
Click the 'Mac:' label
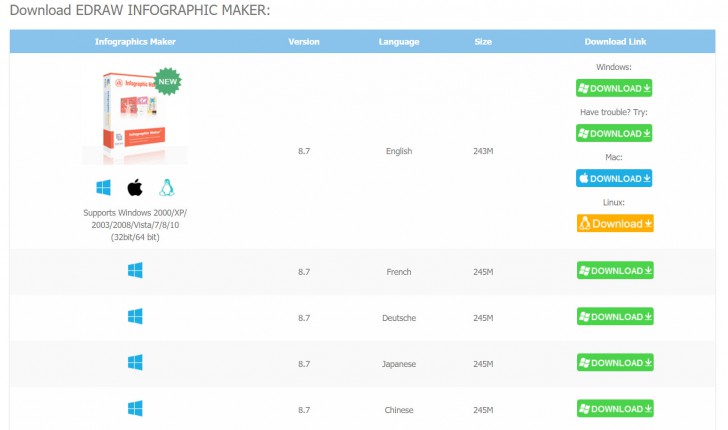(614, 157)
